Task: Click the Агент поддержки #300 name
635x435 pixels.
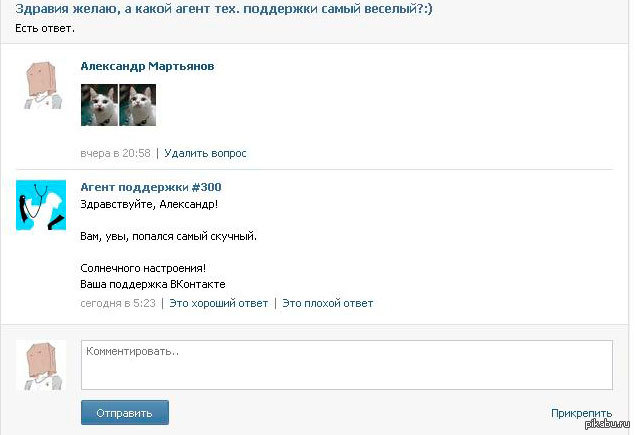Action: point(151,187)
